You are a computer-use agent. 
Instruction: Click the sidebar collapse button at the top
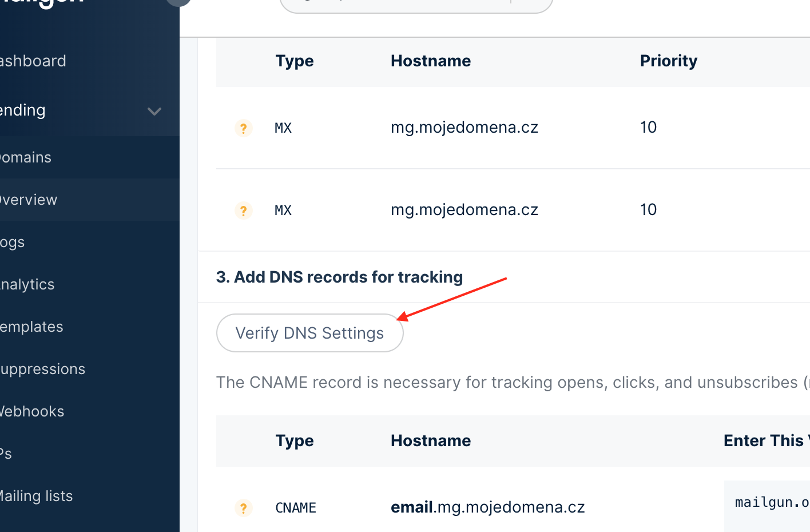[x=178, y=2]
